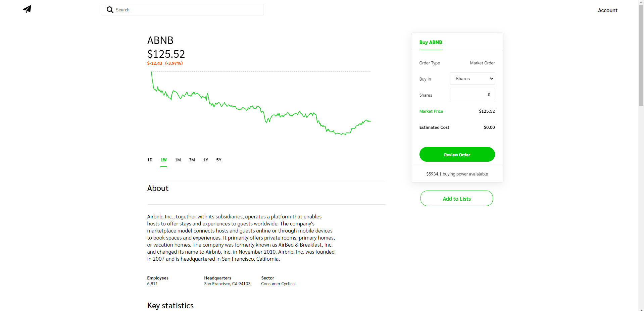The width and height of the screenshot is (644, 311).
Task: Click inside the Shares quantity field
Action: pyautogui.click(x=472, y=95)
